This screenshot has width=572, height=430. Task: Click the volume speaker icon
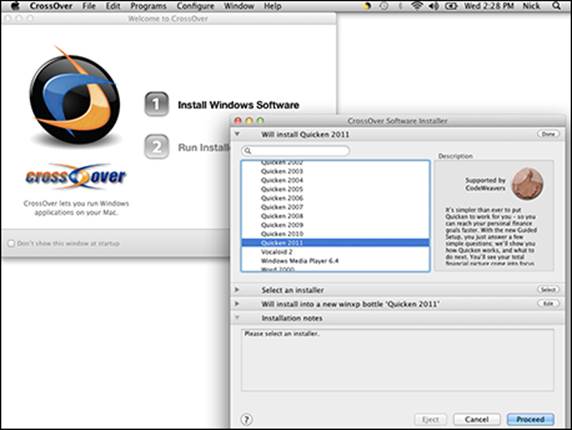coord(434,6)
